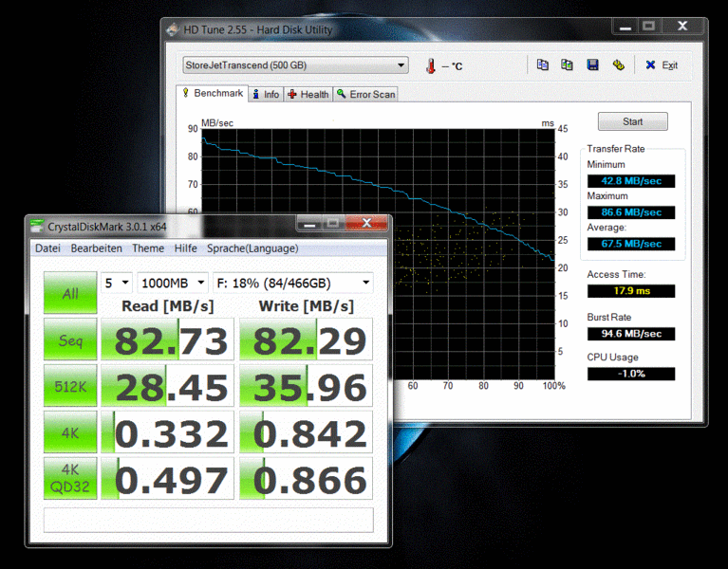Viewport: 728px width, 569px height.
Task: Click the empty comment field in CrystalDiskMark
Action: pos(209,520)
